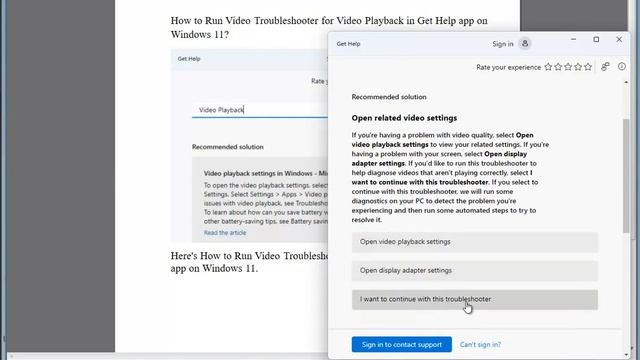Click Recommended solution text in background article image
640x360 pixels.
[228, 147]
